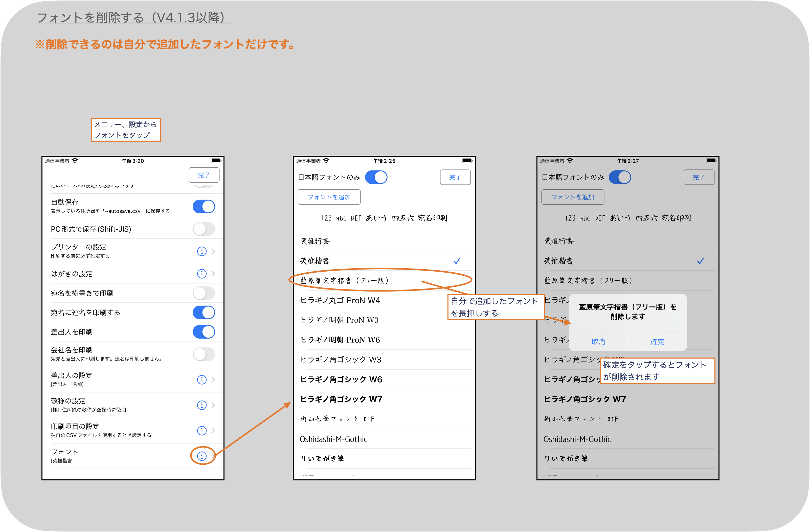This screenshot has width=810, height=532.
Task: Expand chevron of プリンターの設定 row
Action: click(x=213, y=251)
